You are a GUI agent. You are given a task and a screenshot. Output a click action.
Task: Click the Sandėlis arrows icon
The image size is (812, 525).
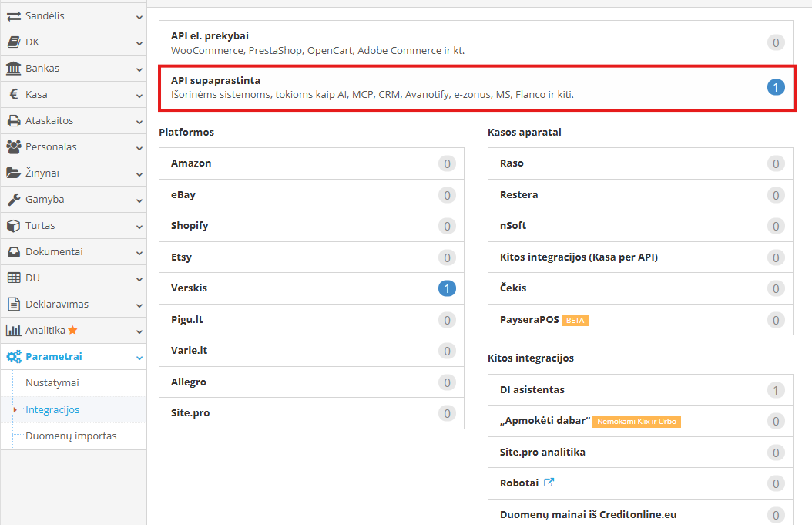(14, 16)
